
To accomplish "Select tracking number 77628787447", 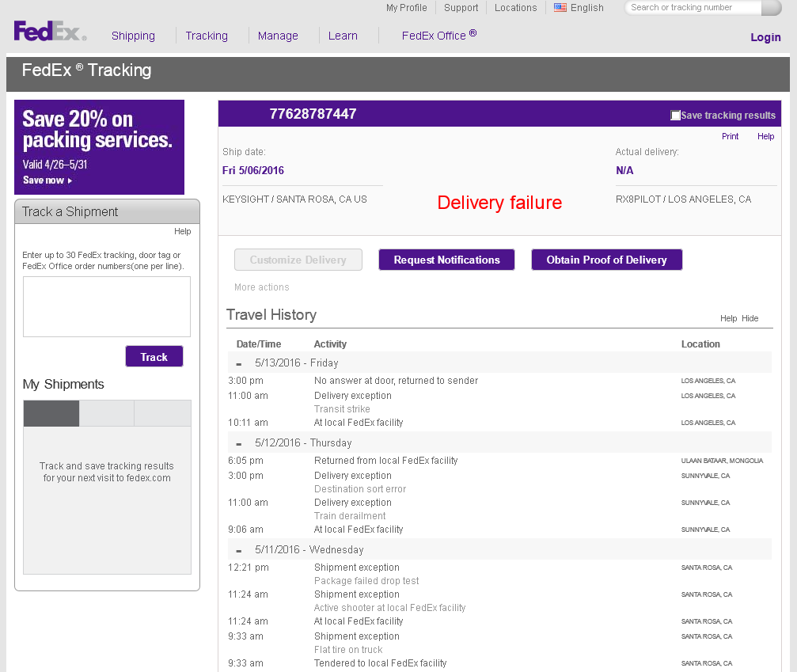I will coord(313,114).
